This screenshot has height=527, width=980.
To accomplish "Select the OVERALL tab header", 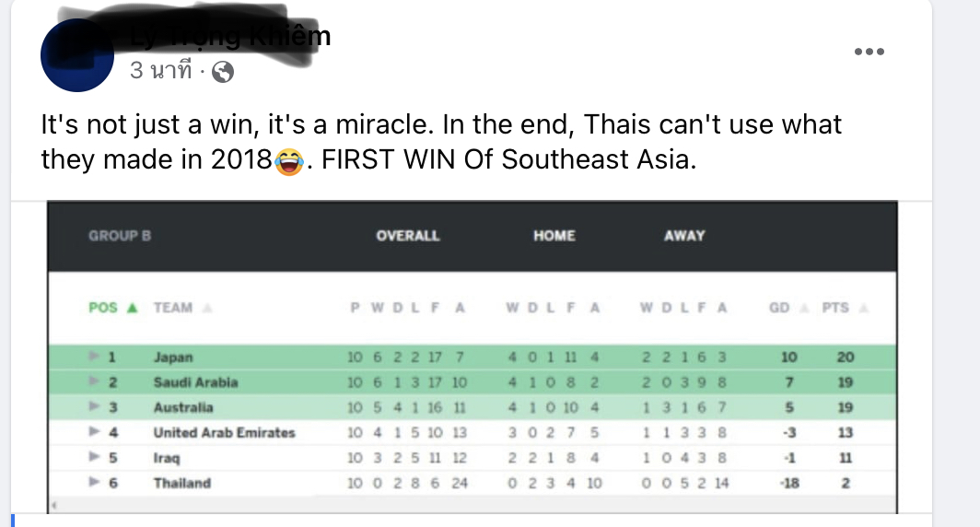I will (x=407, y=236).
